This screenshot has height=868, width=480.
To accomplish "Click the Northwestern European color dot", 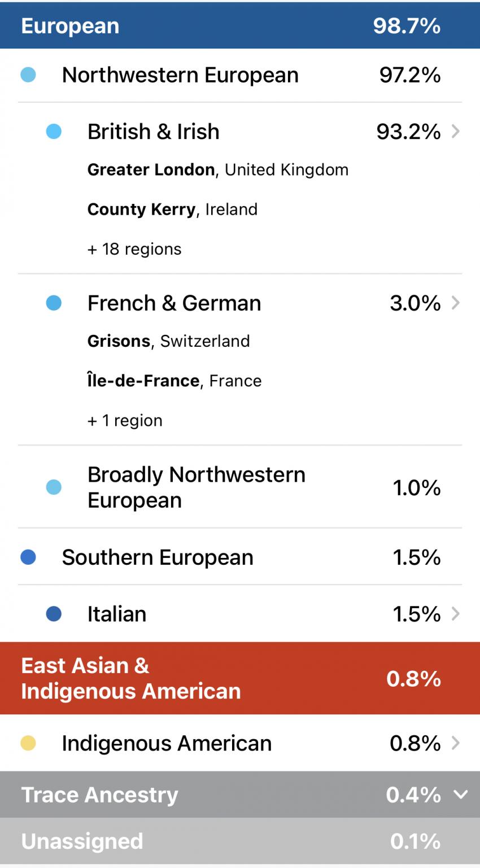I will tap(28, 75).
